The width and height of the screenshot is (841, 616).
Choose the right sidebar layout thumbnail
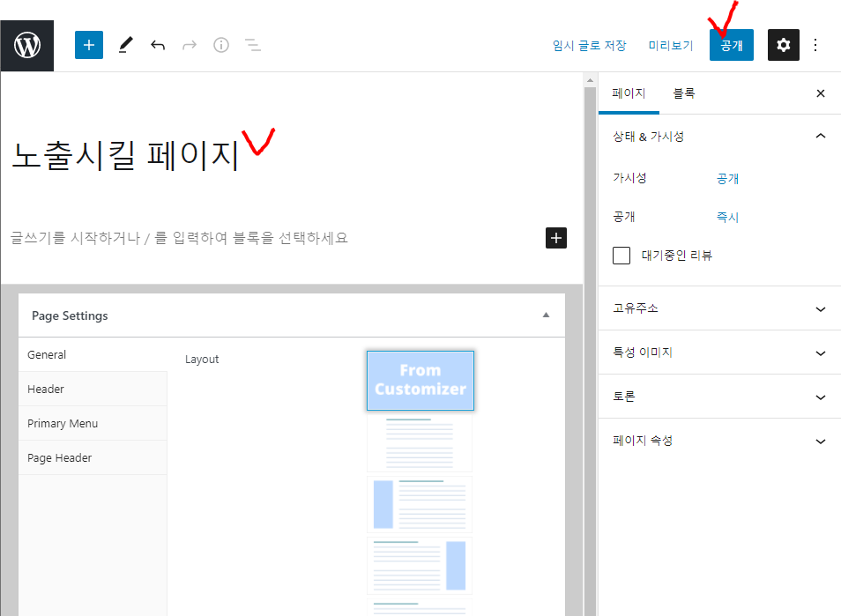click(420, 565)
